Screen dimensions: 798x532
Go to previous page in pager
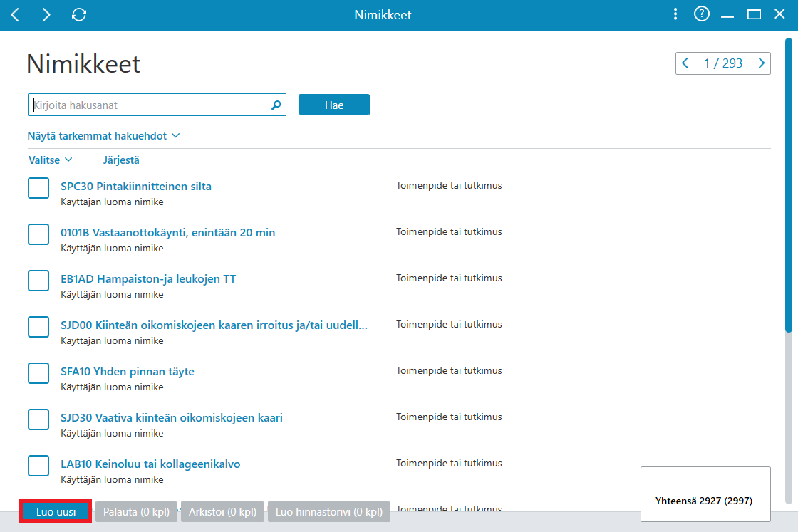[x=685, y=63]
